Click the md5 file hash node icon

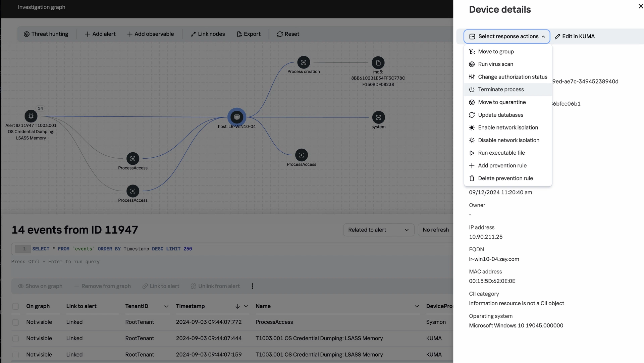coord(378,63)
